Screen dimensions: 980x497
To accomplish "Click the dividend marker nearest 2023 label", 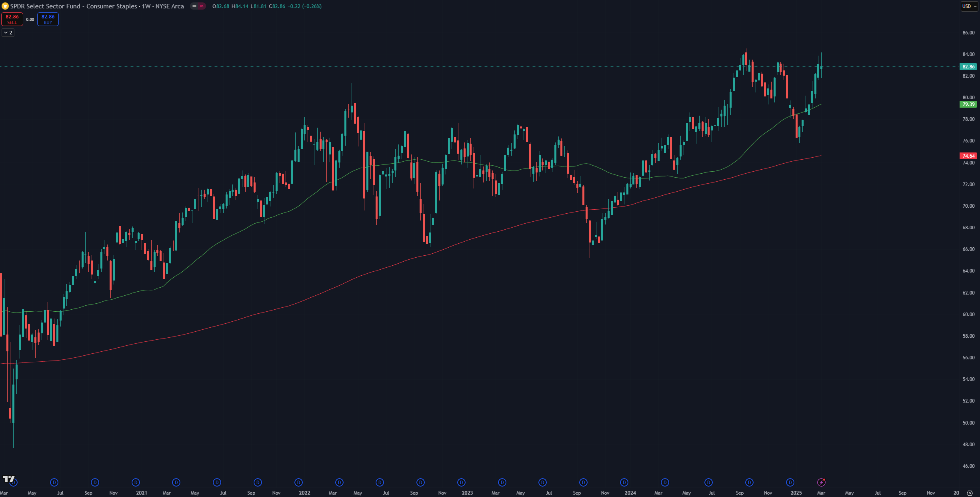I will coord(461,482).
